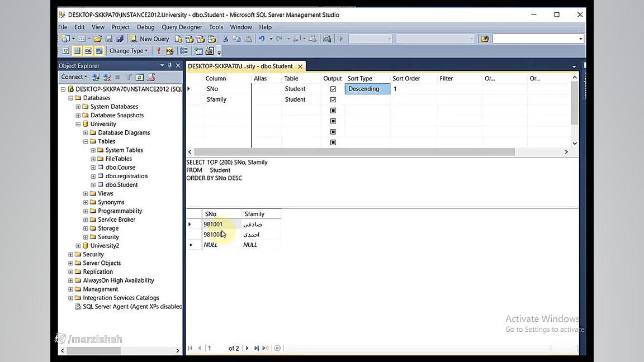The width and height of the screenshot is (644, 362).
Task: Show the Diagram pane icon
Action: [66, 51]
